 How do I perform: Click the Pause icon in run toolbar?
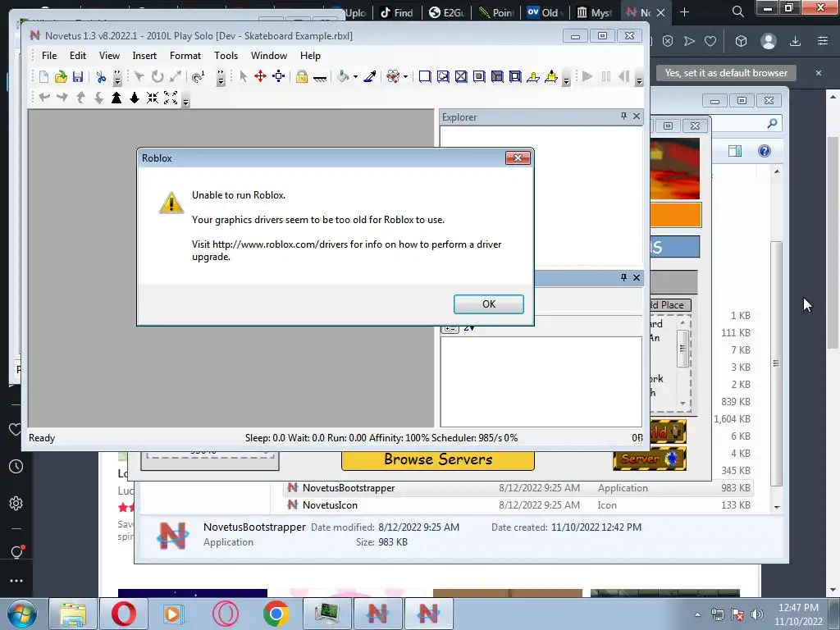click(x=606, y=76)
